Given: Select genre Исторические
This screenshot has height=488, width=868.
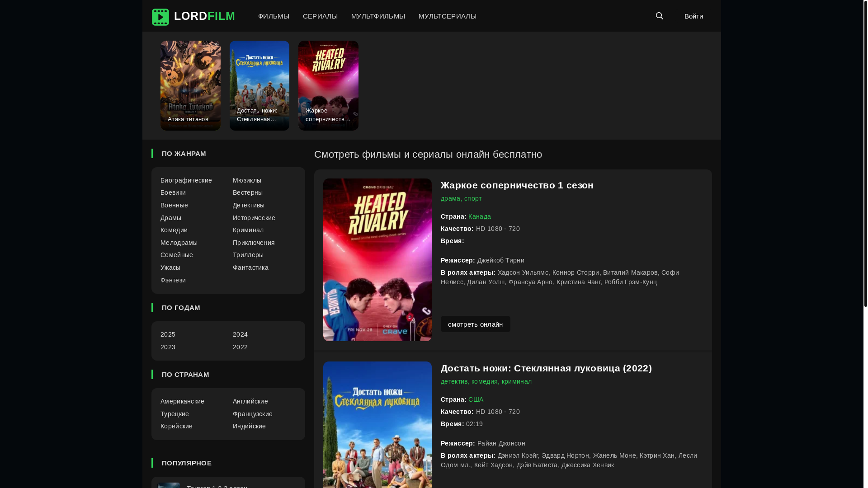Looking at the screenshot, I should pyautogui.click(x=254, y=218).
